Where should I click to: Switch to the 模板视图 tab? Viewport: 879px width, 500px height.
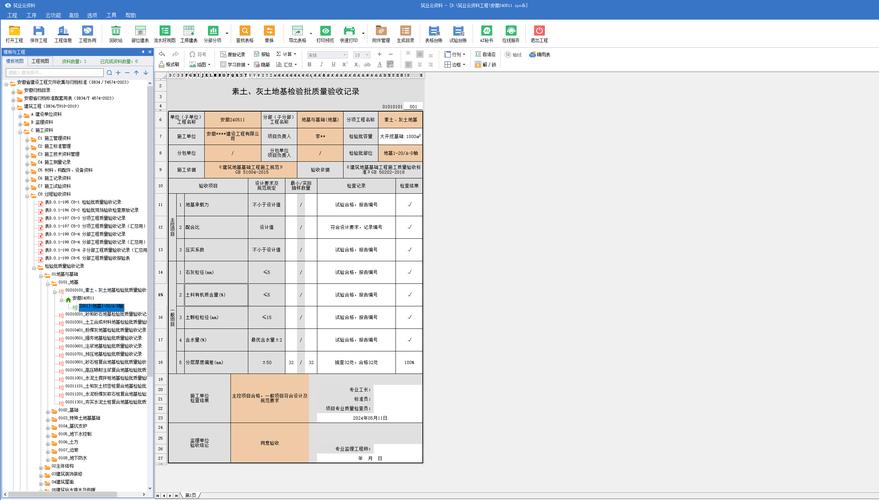click(x=15, y=61)
